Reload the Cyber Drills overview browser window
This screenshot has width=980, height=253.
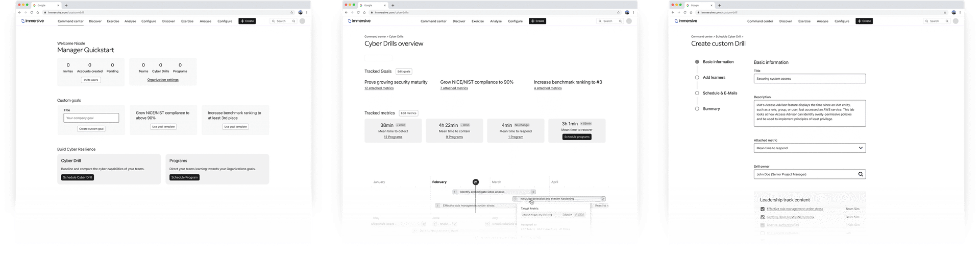coord(358,12)
